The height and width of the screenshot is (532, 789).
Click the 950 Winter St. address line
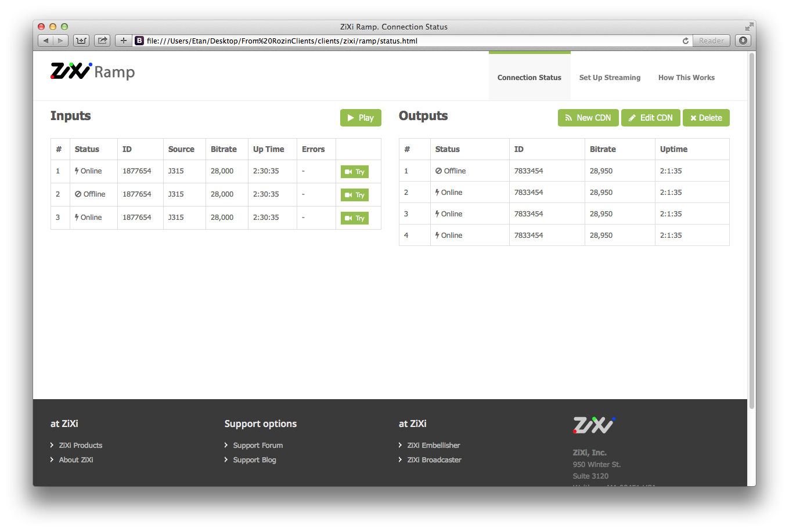tap(597, 464)
